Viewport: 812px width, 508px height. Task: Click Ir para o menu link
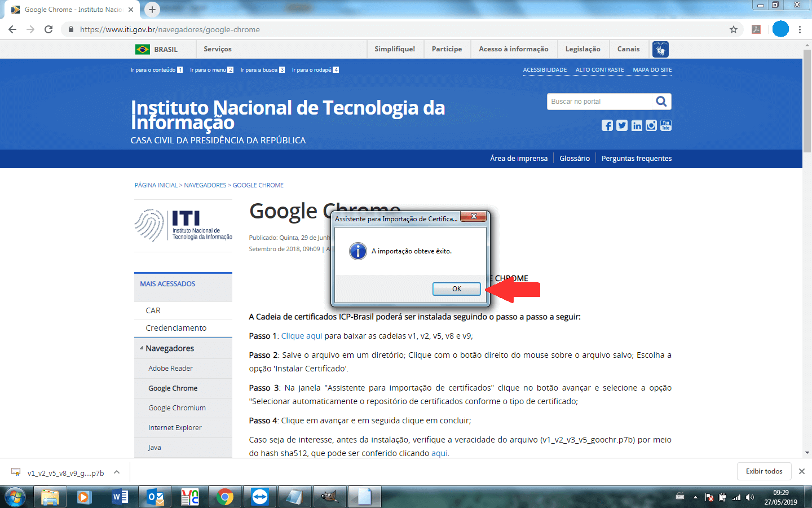211,70
